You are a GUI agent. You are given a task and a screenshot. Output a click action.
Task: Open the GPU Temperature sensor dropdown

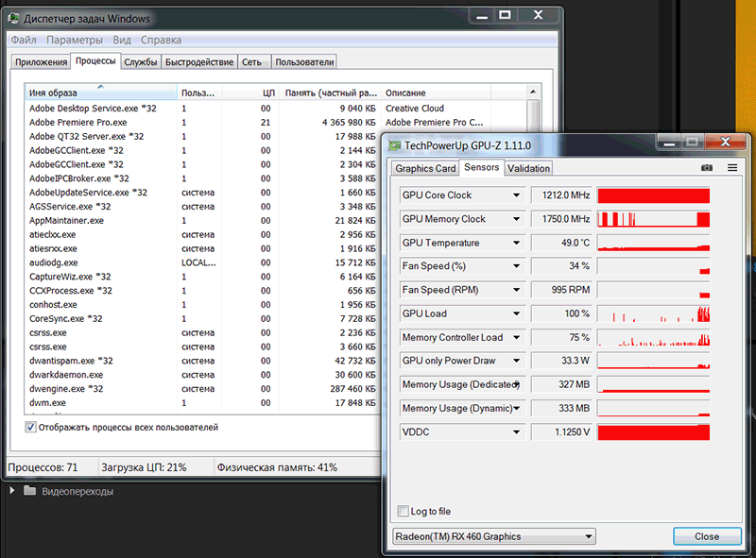click(x=516, y=243)
